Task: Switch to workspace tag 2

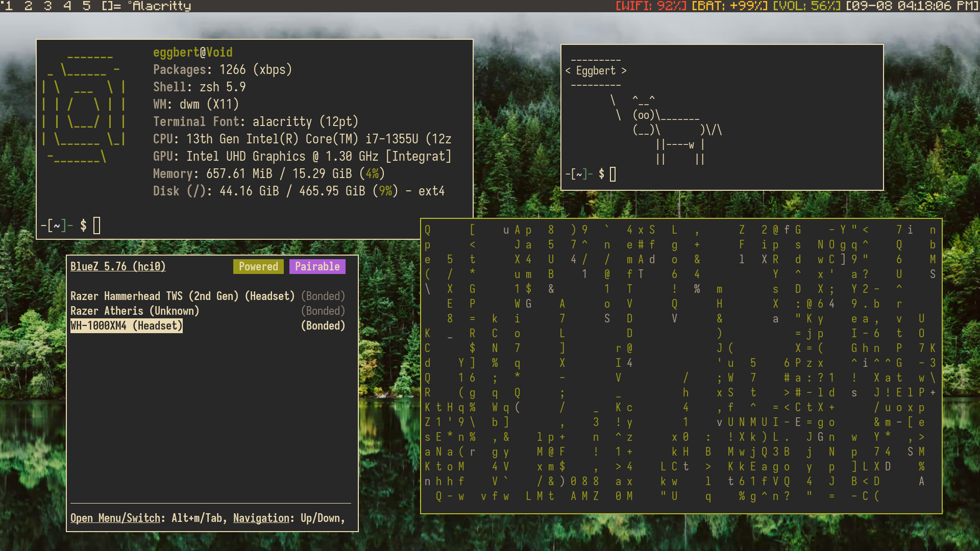Action: pos(28,6)
